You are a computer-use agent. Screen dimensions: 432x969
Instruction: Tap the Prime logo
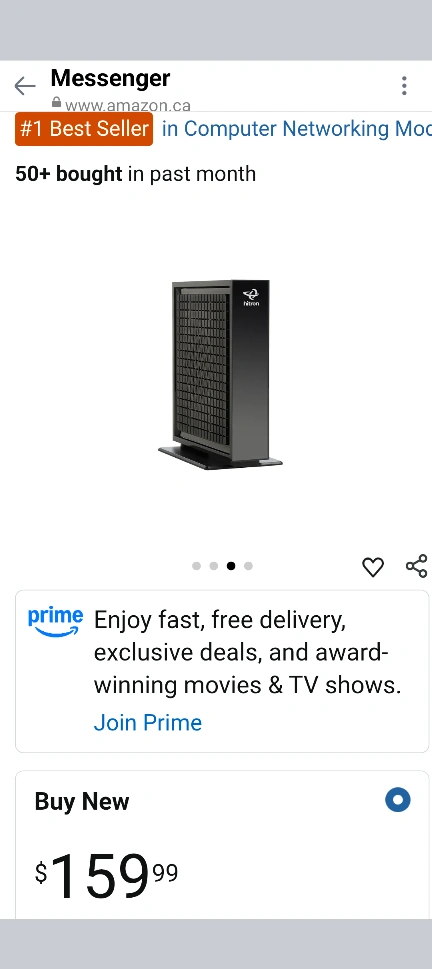(55, 622)
